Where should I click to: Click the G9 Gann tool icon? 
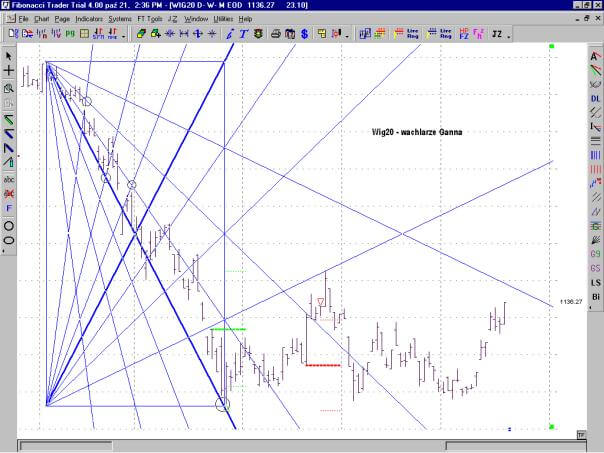pos(595,254)
